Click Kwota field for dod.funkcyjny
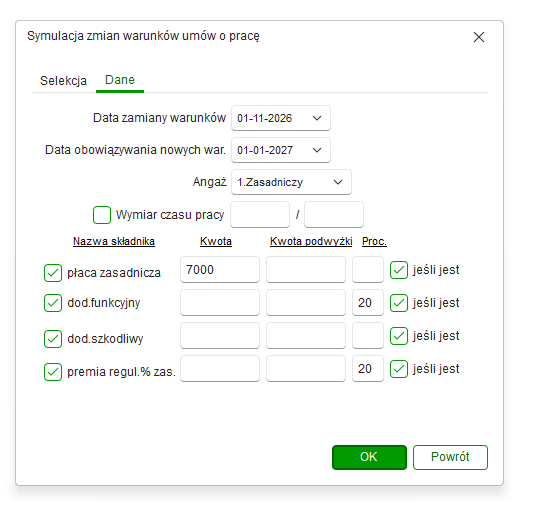 (x=220, y=303)
